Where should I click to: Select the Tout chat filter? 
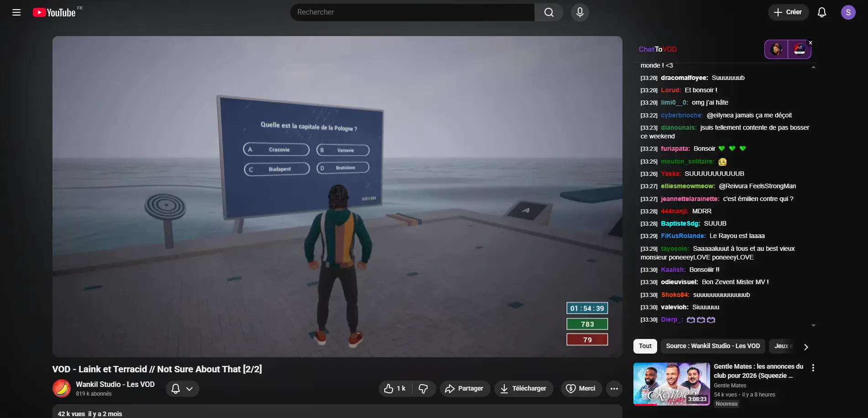645,346
